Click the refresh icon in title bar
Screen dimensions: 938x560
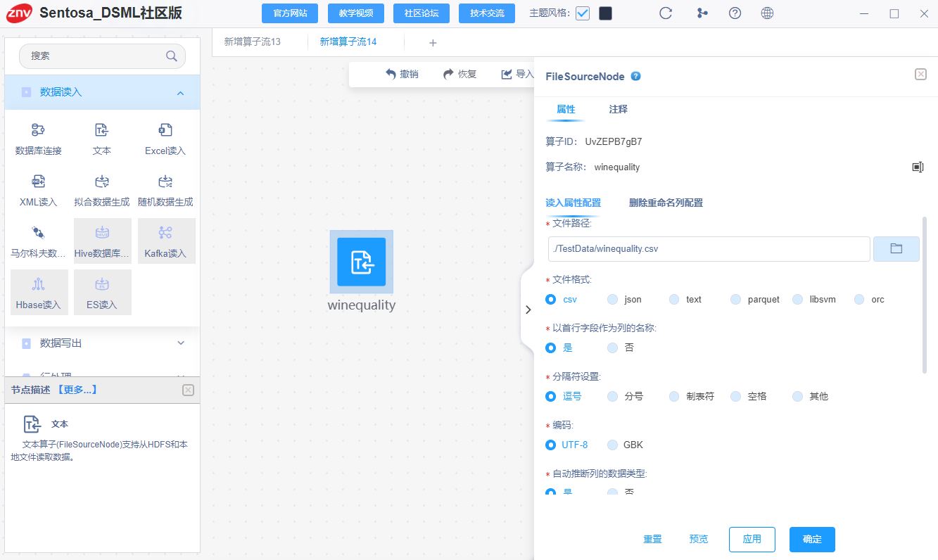(666, 13)
